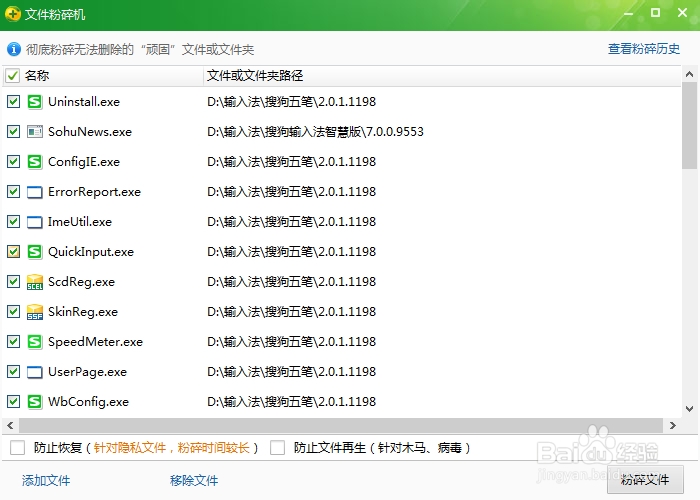Uncheck the Uninstall.exe checkbox
Image resolution: width=700 pixels, height=500 pixels.
(x=13, y=102)
